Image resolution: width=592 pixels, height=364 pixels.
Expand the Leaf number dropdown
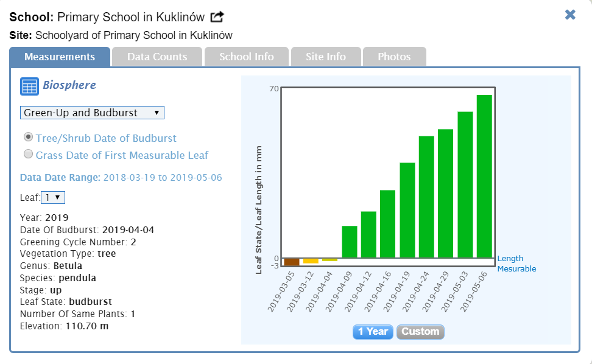(x=53, y=197)
